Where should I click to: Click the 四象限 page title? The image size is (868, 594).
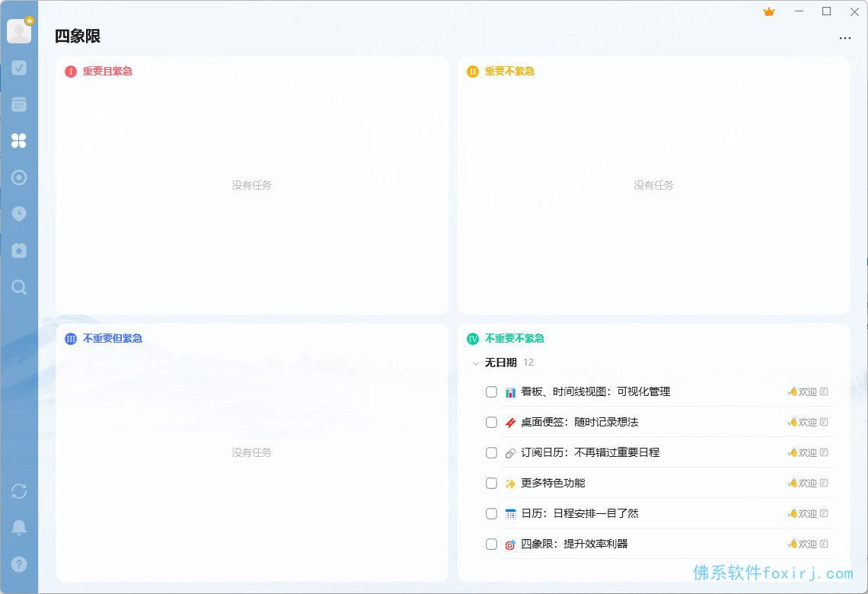pyautogui.click(x=78, y=36)
